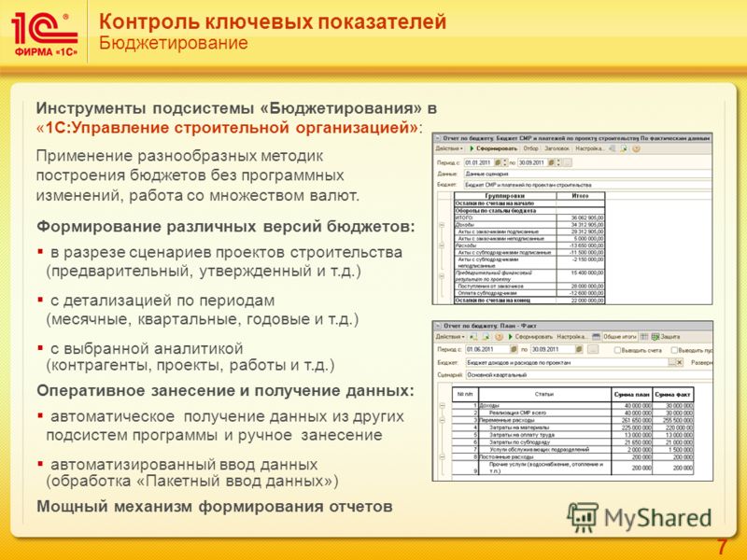Click the Данные field showing Данные сценария
747x560 pixels.
tap(588, 174)
